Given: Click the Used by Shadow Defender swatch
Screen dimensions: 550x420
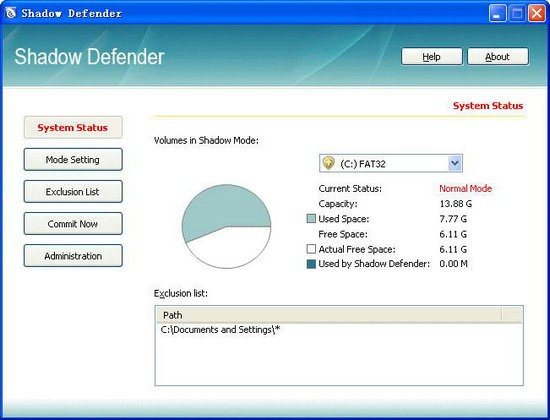Looking at the screenshot, I should (311, 264).
